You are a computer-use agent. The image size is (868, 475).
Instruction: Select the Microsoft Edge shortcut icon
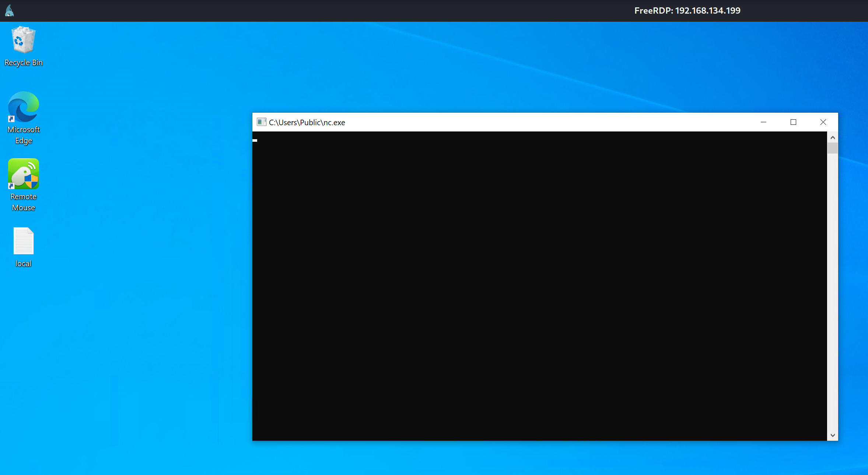click(x=24, y=107)
